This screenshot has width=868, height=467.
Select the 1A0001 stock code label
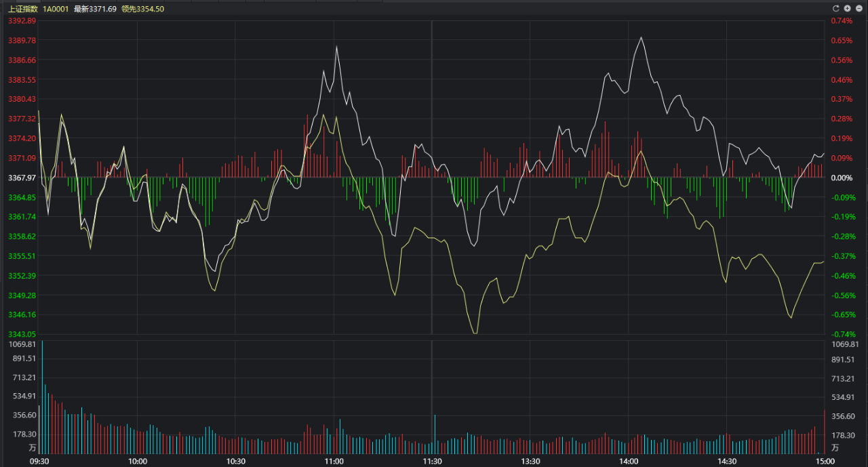click(x=56, y=9)
